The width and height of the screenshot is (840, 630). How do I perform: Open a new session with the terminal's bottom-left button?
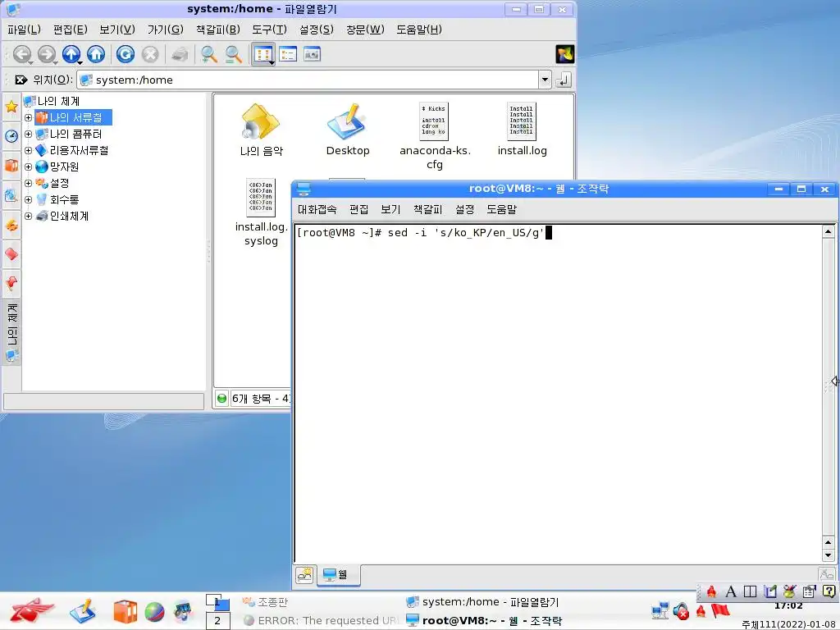pyautogui.click(x=305, y=575)
